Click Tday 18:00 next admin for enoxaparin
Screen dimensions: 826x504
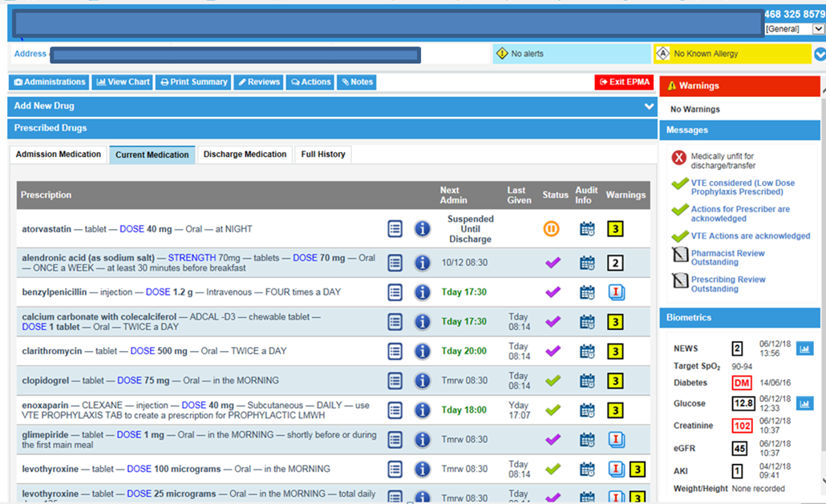[x=464, y=409]
